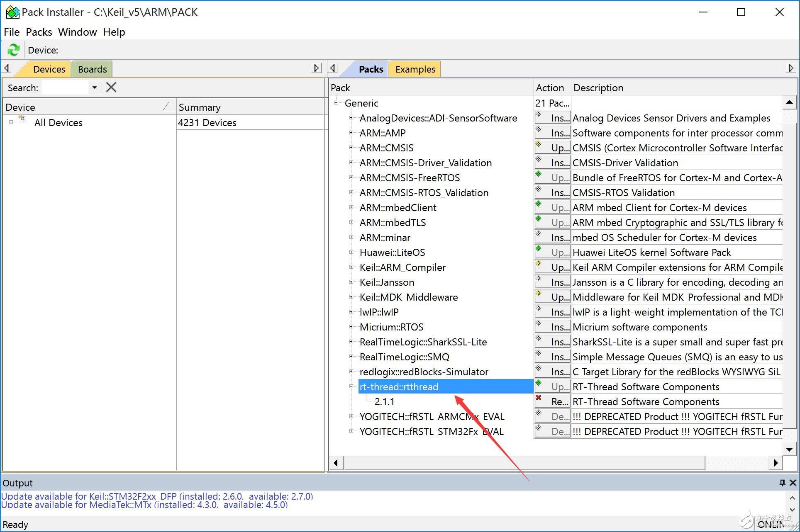This screenshot has width=800, height=532.
Task: Close the Output panel
Action: tap(793, 483)
